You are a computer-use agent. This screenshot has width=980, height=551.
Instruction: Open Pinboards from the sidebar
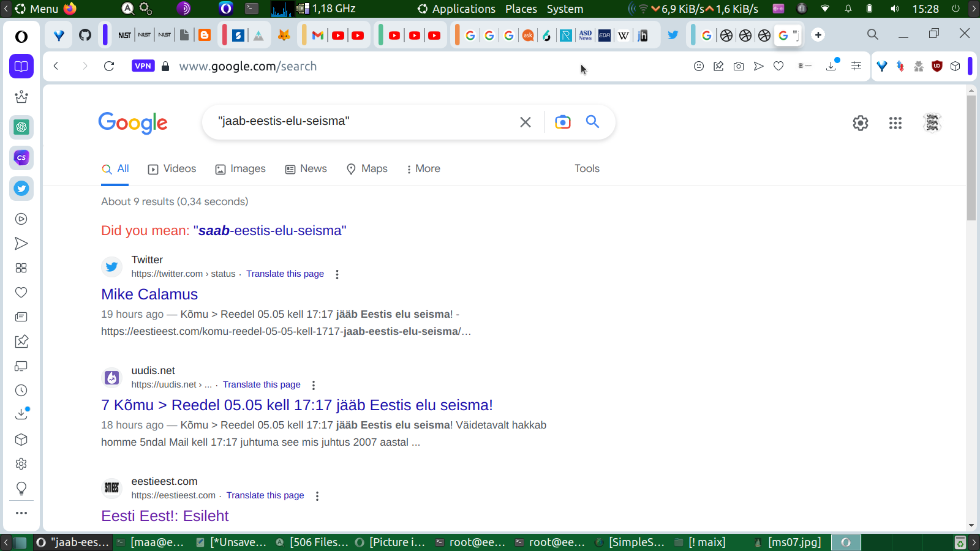click(x=21, y=342)
